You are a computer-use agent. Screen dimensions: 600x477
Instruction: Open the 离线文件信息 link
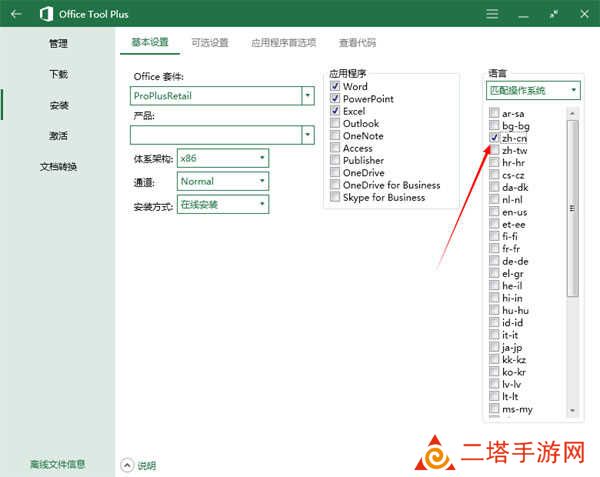coord(57,464)
